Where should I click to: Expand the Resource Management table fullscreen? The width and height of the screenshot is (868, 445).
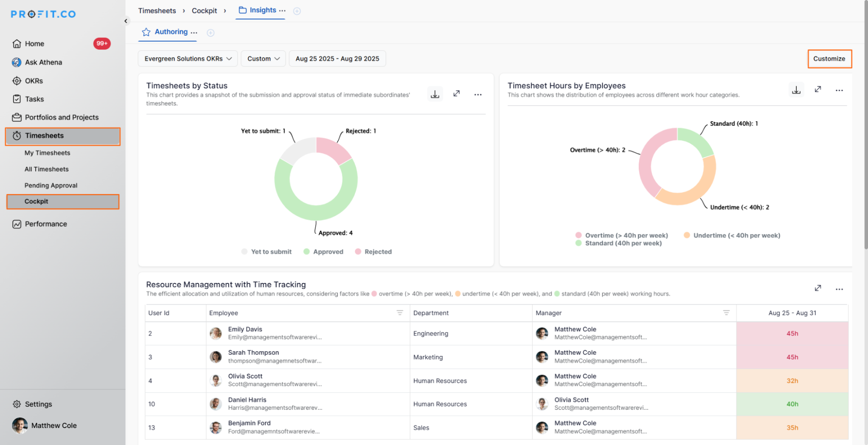tap(818, 288)
